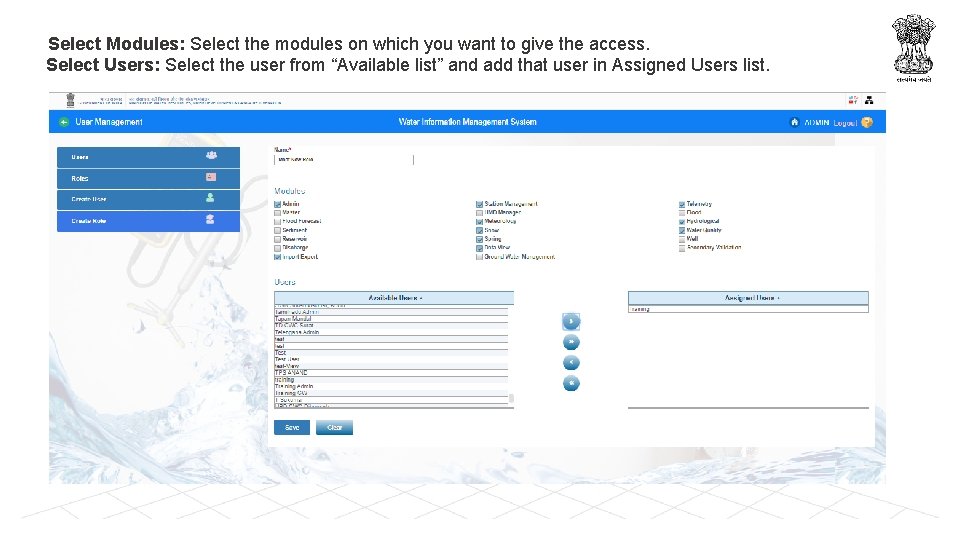This screenshot has width=960, height=540.
Task: Open the Users sidebar menu item
Action: point(148,157)
